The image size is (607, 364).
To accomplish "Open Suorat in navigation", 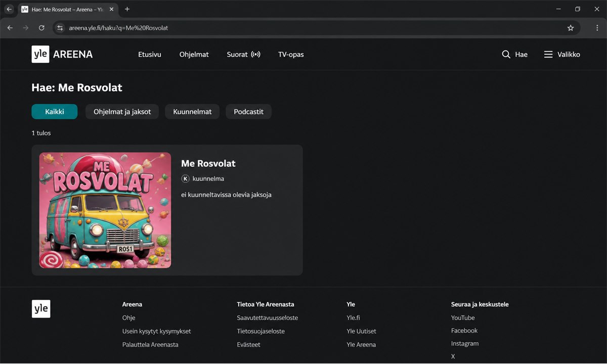I will [x=237, y=54].
